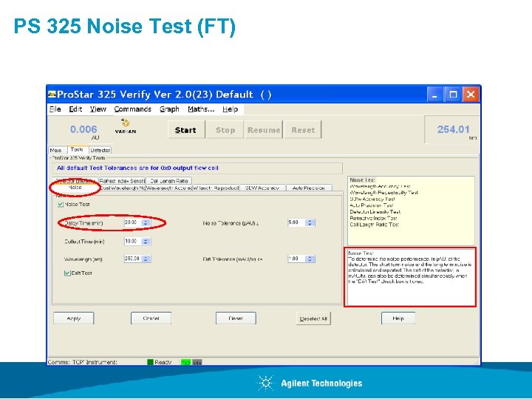Select Auto Precision Test in the list
The height and width of the screenshot is (399, 532).
click(x=371, y=205)
